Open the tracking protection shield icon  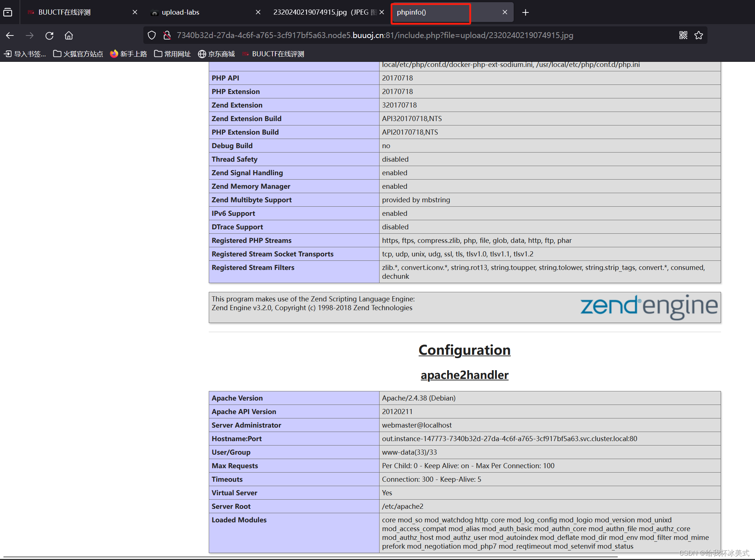click(x=152, y=35)
